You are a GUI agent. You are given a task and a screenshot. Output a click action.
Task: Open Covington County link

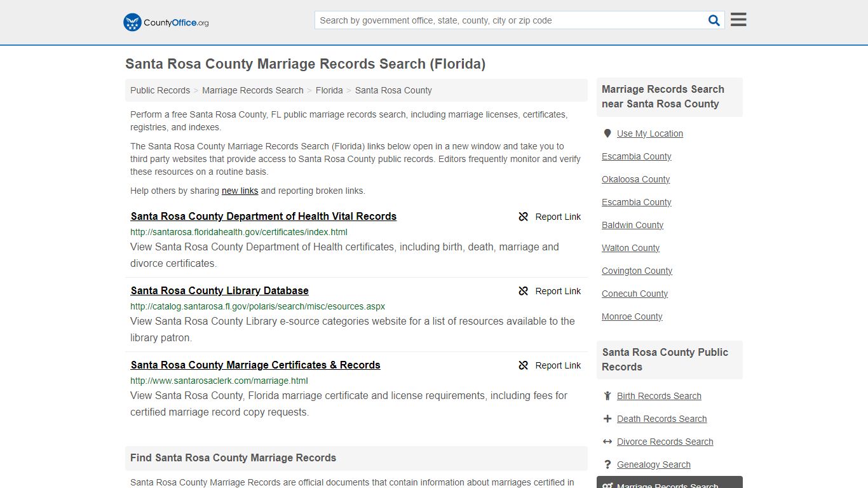(637, 271)
